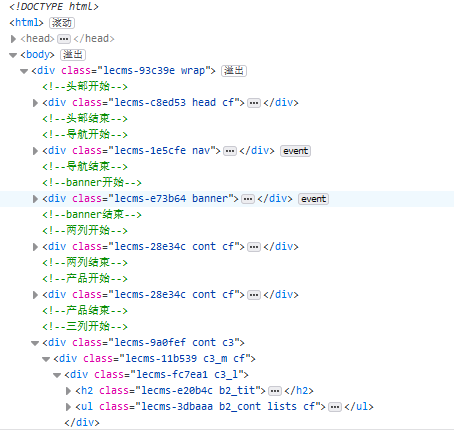This screenshot has height=431, width=454.
Task: Click ellipsis icon in h2 b2_tit
Action: (x=275, y=391)
